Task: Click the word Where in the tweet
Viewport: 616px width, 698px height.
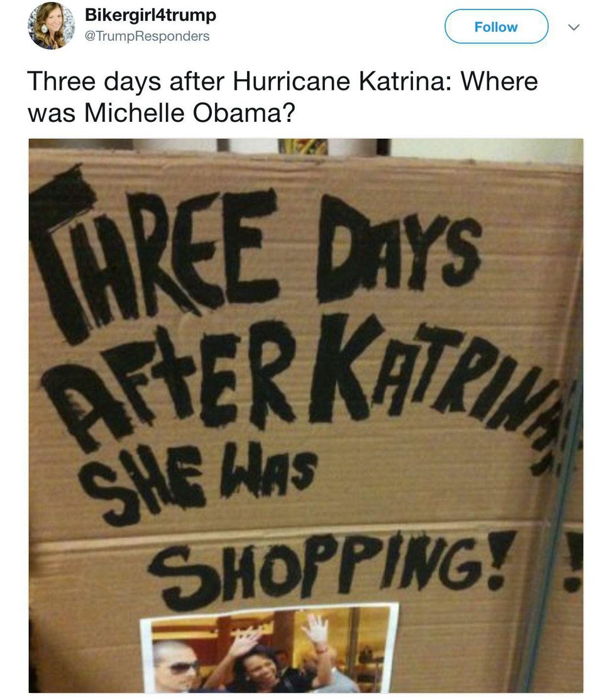Action: click(499, 81)
